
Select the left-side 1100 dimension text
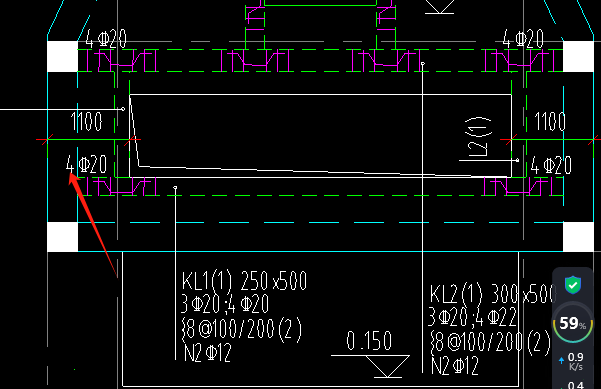87,121
